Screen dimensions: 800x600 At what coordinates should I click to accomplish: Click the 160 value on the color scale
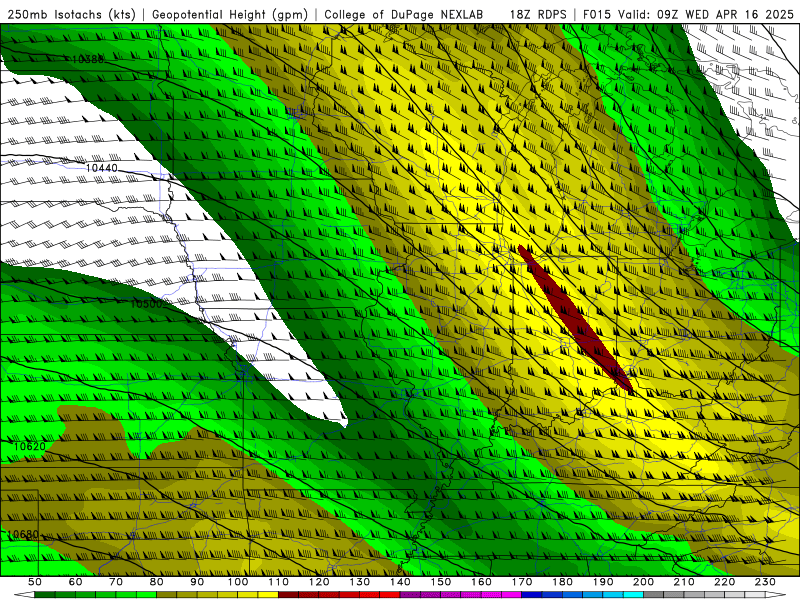pyautogui.click(x=481, y=582)
